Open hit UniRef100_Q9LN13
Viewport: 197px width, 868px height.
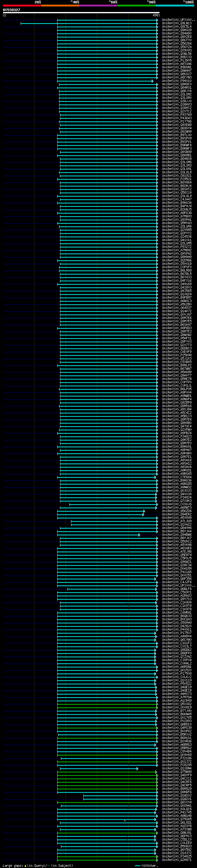click(177, 24)
